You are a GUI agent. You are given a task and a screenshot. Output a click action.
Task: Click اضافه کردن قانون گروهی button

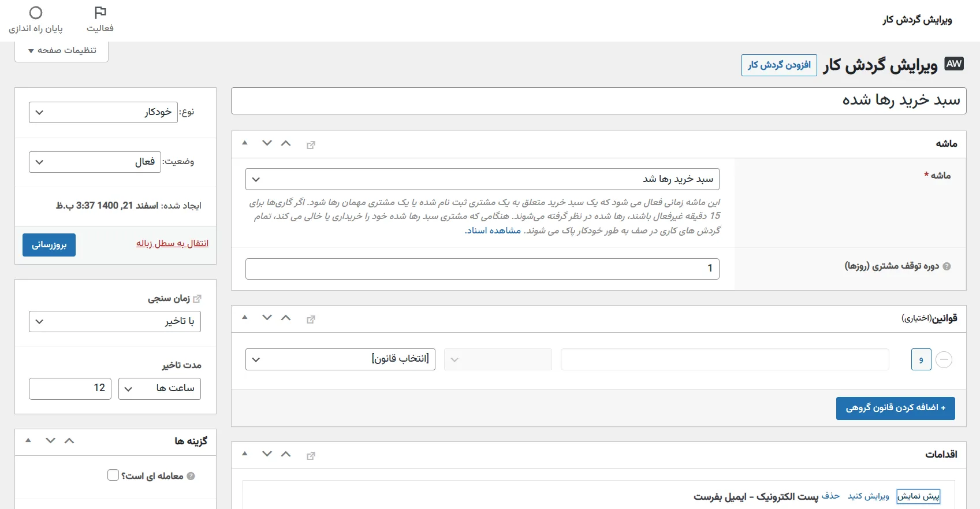[896, 408]
